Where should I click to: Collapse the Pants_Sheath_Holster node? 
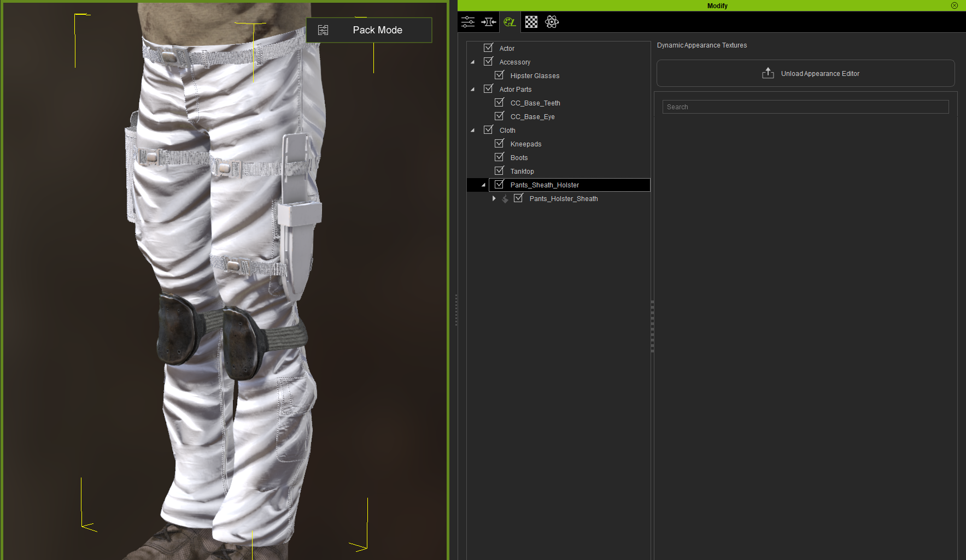tap(484, 185)
